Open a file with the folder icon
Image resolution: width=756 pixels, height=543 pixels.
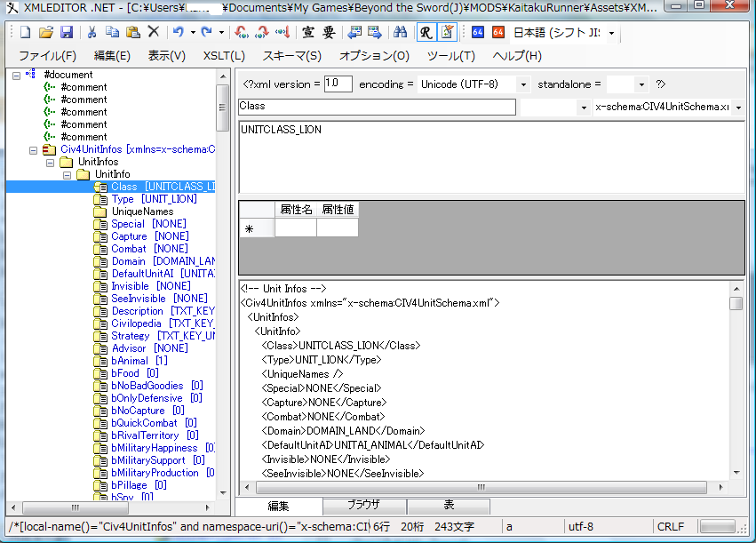45,33
